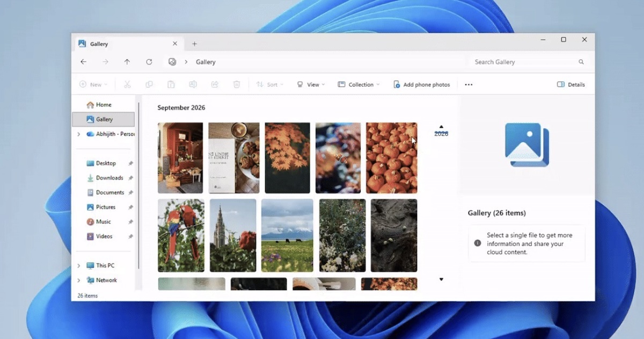This screenshot has height=339, width=644.
Task: Go up one folder level arrow
Action: pos(127,62)
